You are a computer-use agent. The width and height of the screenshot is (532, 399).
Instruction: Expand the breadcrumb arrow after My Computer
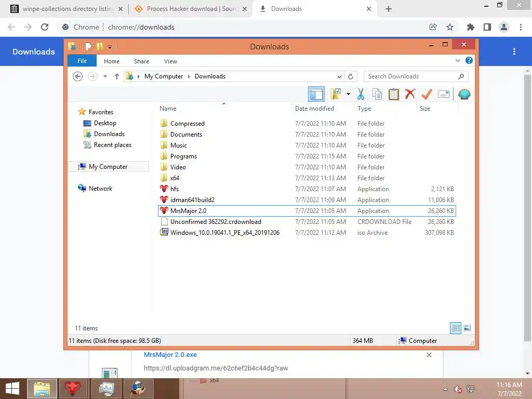189,76
